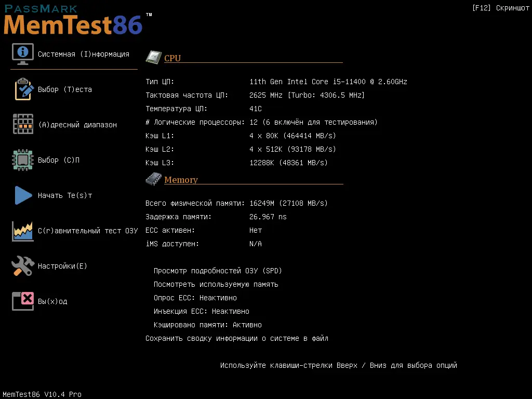532x399 pixels.
Task: Click the CPU section chip icon
Action: tap(154, 57)
